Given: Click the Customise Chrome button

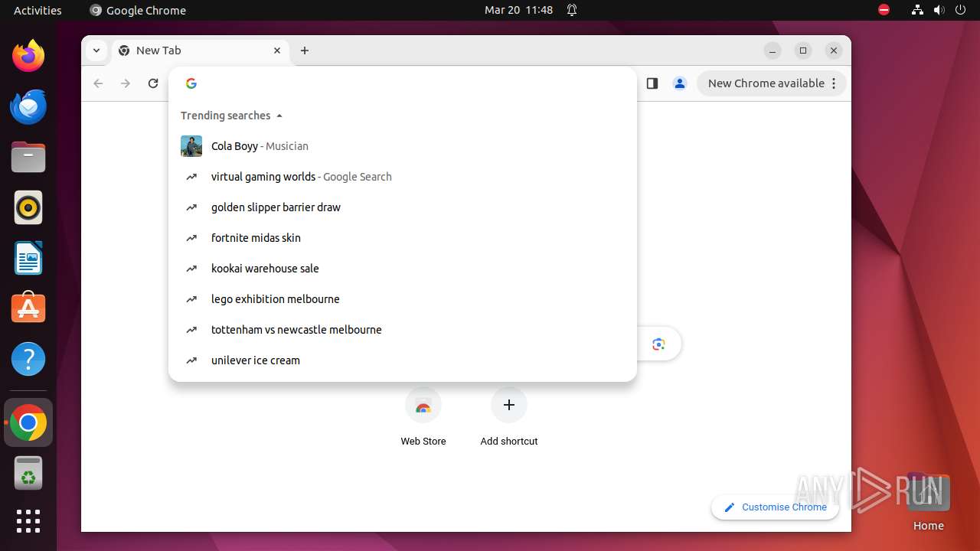Looking at the screenshot, I should (x=775, y=507).
